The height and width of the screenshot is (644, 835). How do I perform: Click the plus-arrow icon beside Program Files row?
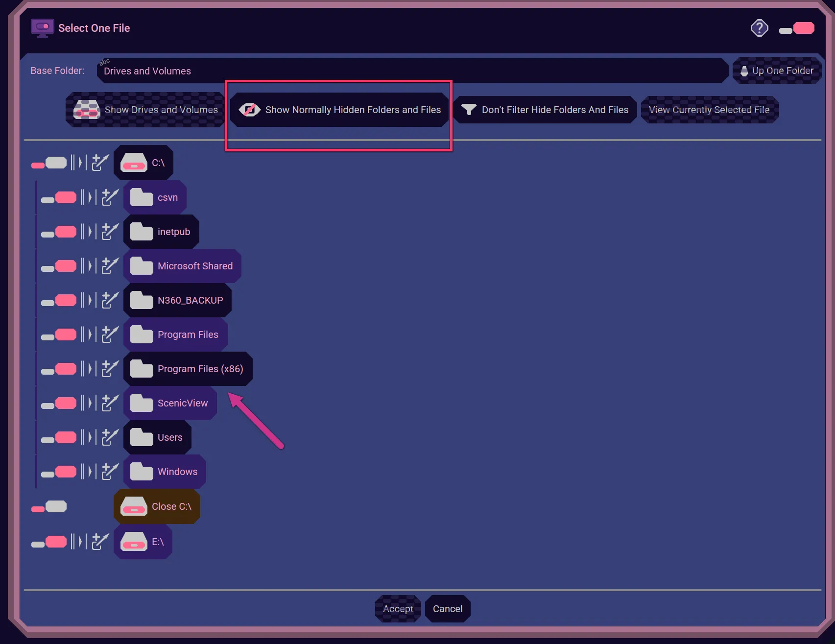[110, 334]
